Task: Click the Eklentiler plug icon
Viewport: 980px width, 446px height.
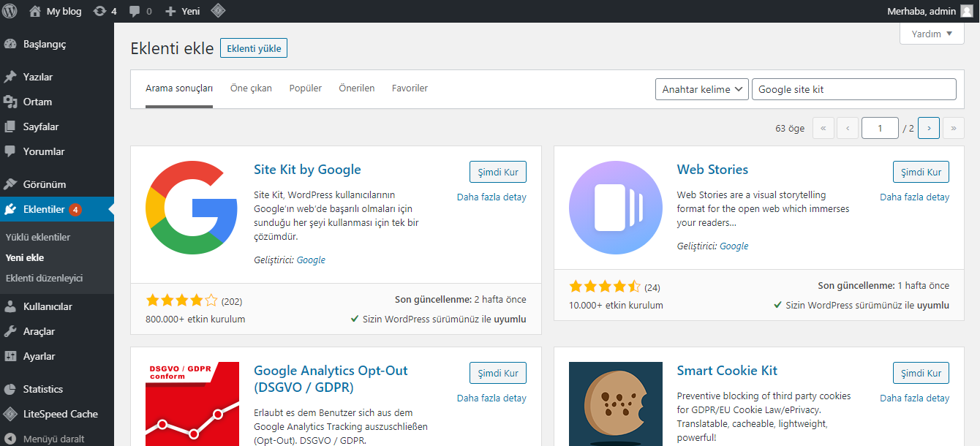Action: 10,209
